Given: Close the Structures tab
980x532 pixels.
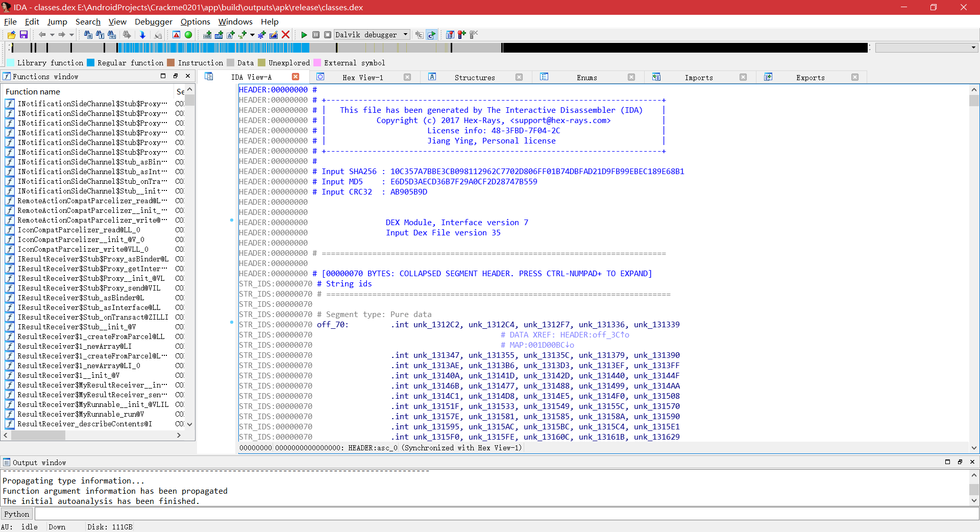Looking at the screenshot, I should click(519, 77).
